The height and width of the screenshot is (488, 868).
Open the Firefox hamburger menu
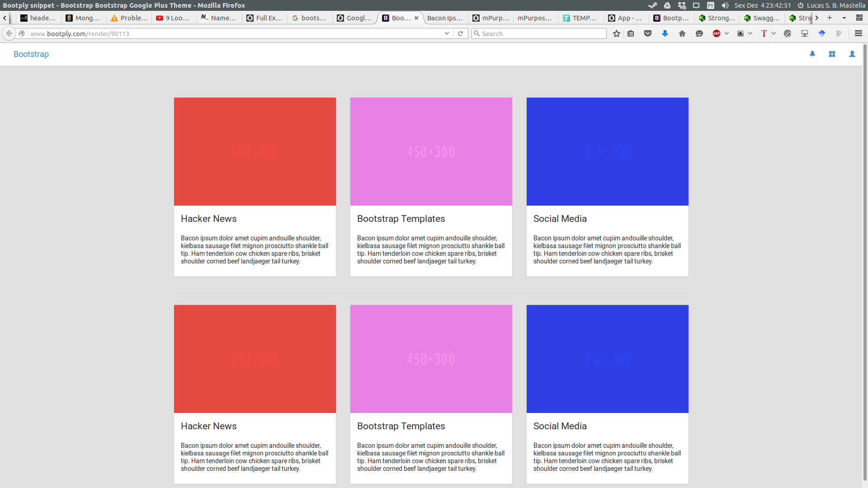point(859,33)
